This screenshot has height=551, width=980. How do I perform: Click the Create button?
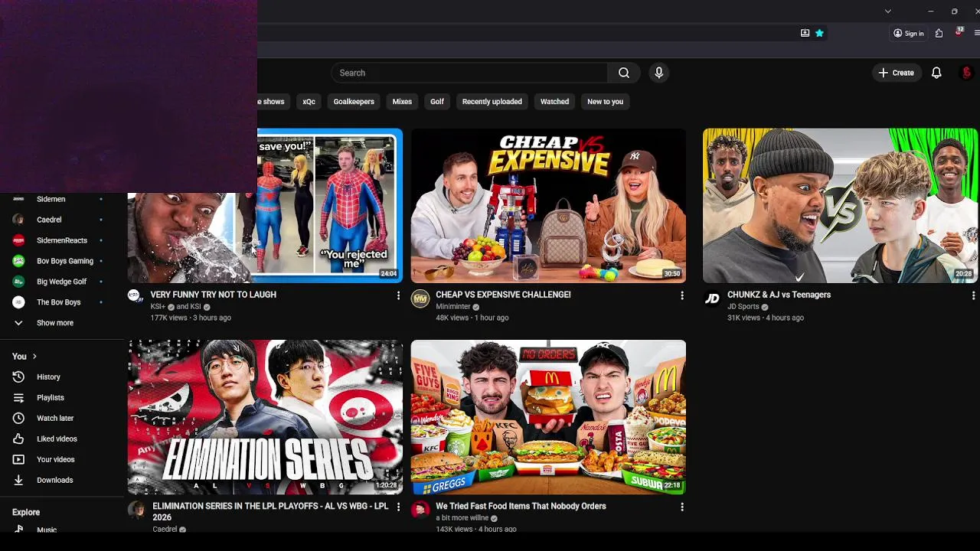pos(896,73)
